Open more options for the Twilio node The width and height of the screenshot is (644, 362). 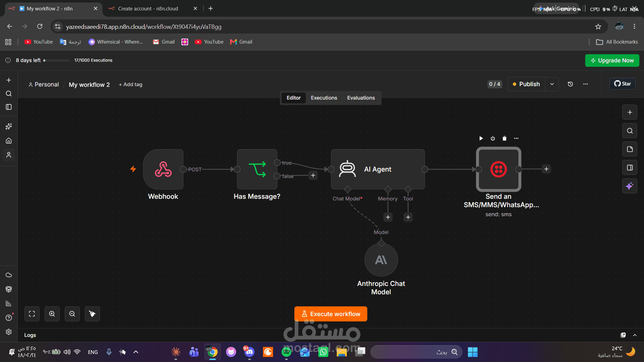516,138
